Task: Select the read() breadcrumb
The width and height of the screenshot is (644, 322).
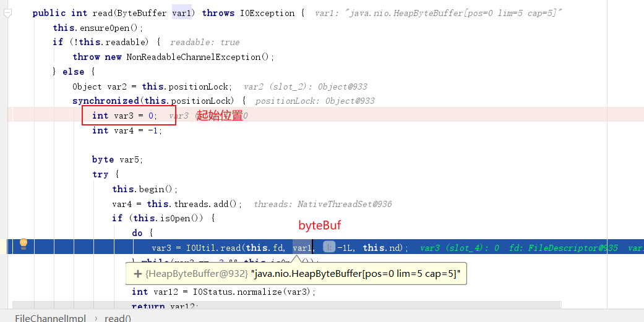Action: point(118,318)
